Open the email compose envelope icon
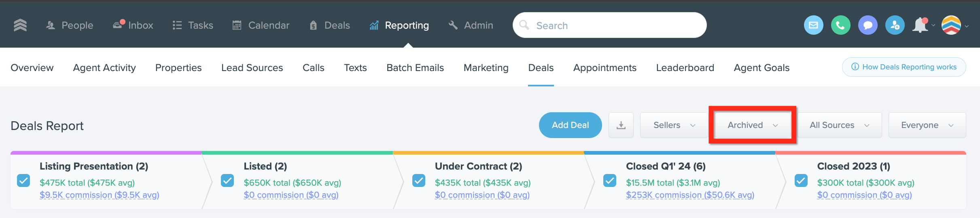 click(813, 25)
